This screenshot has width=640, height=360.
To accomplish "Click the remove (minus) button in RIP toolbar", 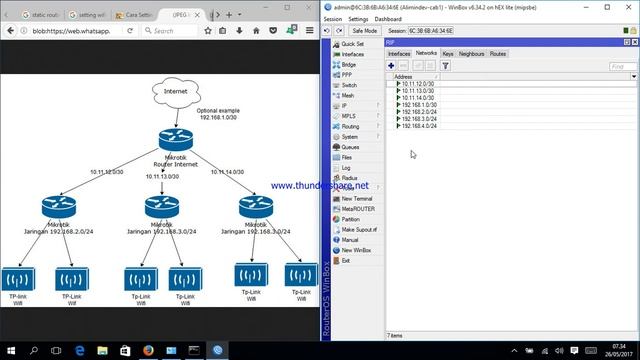I will tap(403, 66).
